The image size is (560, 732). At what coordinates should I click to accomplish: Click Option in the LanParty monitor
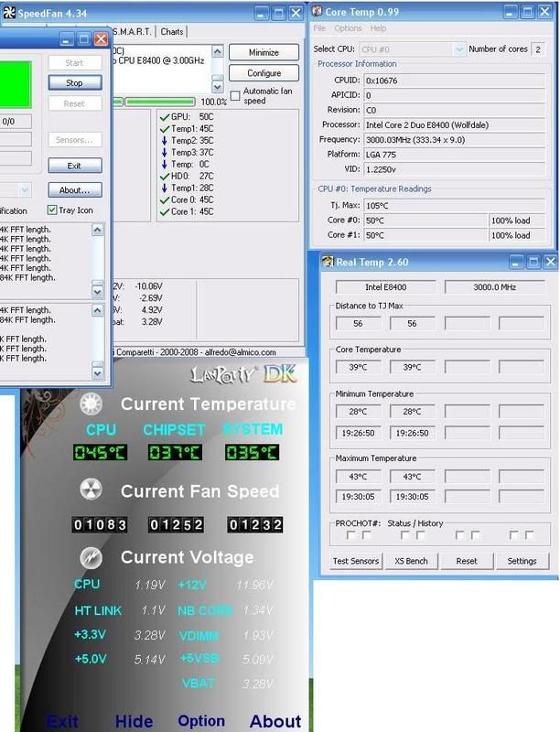201,721
